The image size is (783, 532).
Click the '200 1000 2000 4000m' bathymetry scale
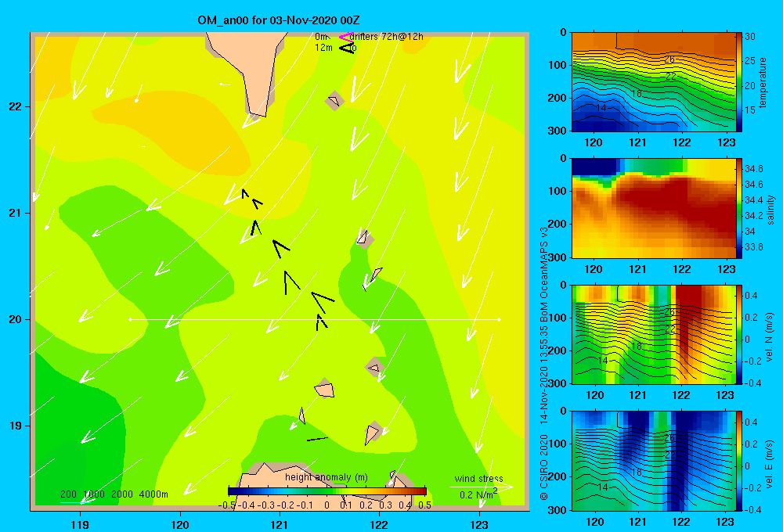point(114,494)
